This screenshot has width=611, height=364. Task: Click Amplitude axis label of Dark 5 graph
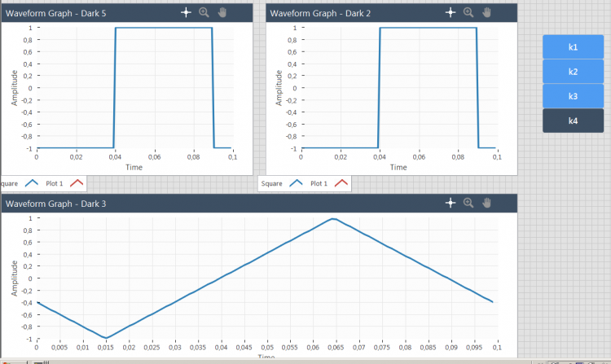[x=15, y=88]
